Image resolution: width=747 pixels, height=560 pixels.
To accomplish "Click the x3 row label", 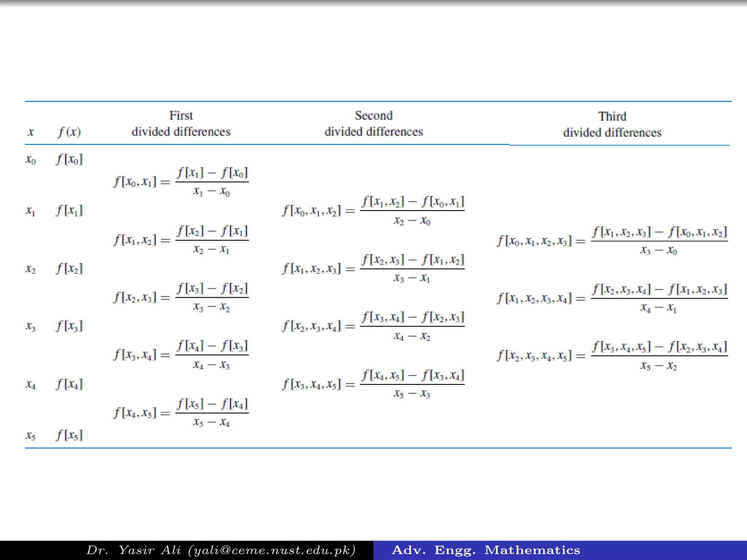I will click(31, 326).
